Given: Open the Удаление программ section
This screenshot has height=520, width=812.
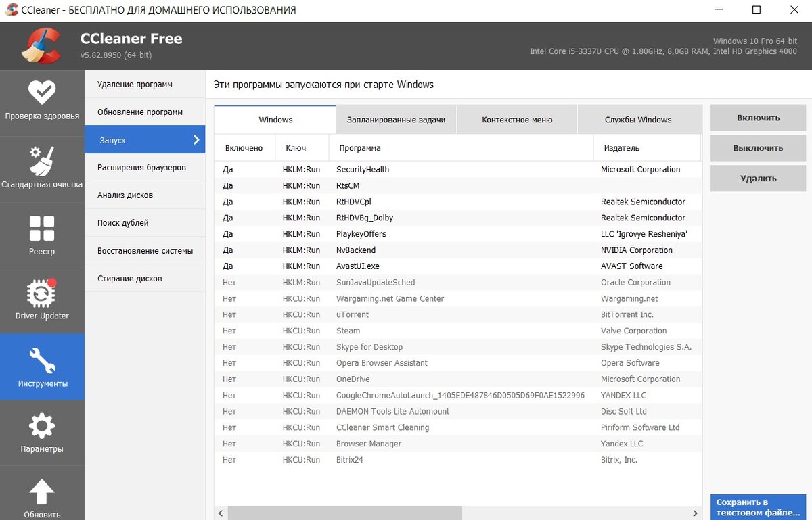Looking at the screenshot, I should click(x=145, y=85).
